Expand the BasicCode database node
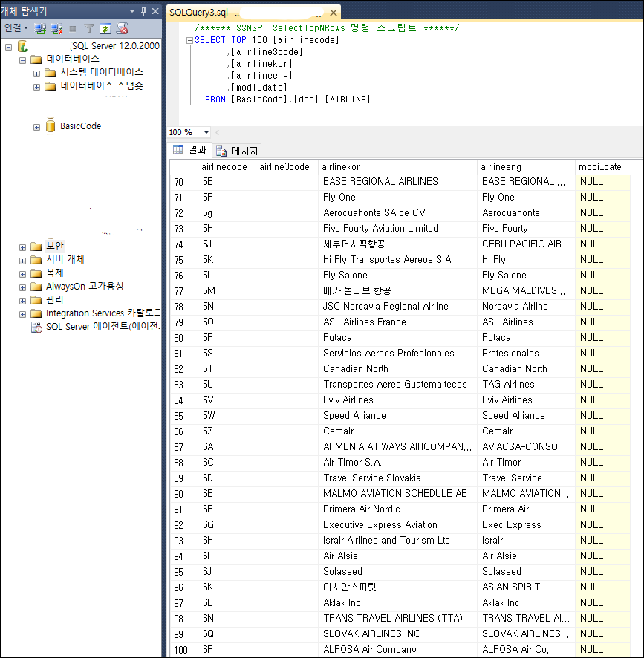 point(36,127)
